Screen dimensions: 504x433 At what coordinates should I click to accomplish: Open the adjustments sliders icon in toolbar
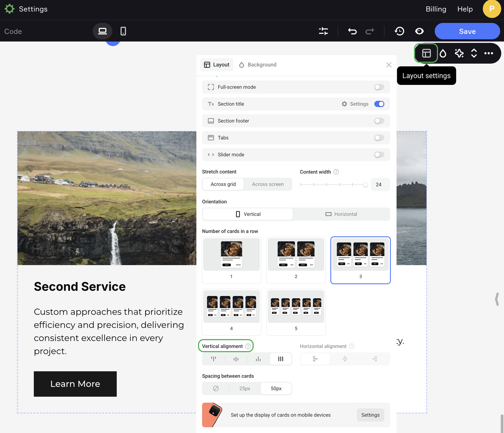[323, 31]
